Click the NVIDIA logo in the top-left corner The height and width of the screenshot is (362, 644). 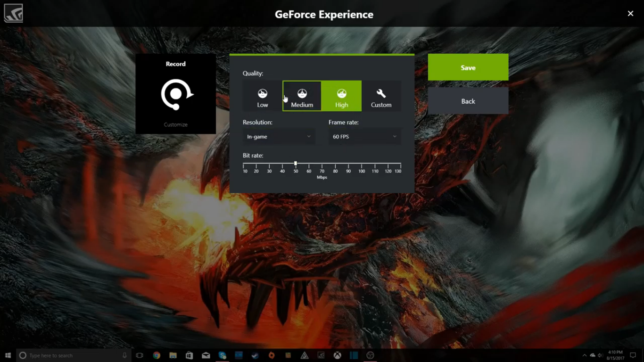[13, 13]
